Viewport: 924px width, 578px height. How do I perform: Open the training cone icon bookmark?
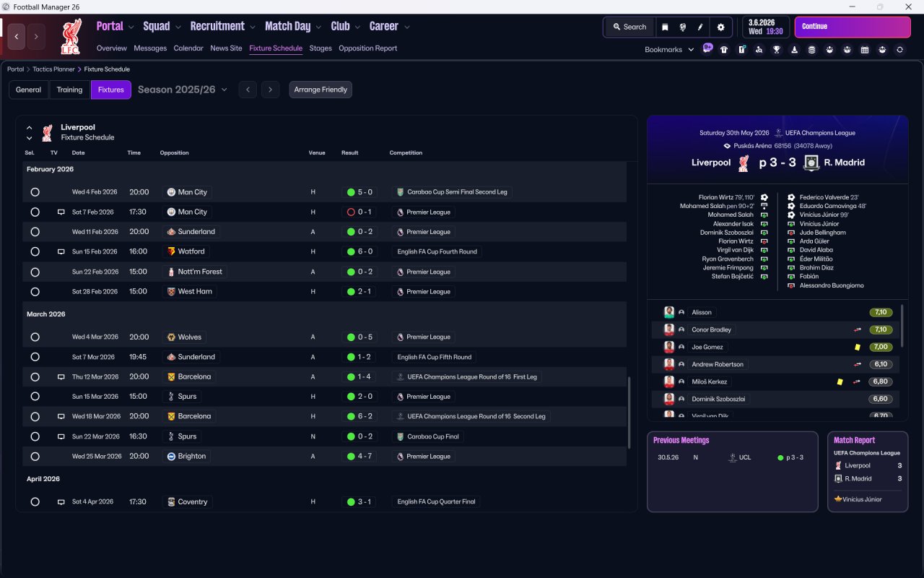tap(794, 50)
